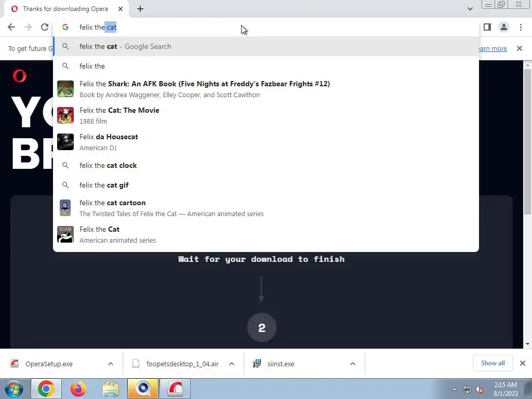Click the page vertical scrollbar thumb
Image resolution: width=532 pixels, height=399 pixels.
(x=527, y=141)
